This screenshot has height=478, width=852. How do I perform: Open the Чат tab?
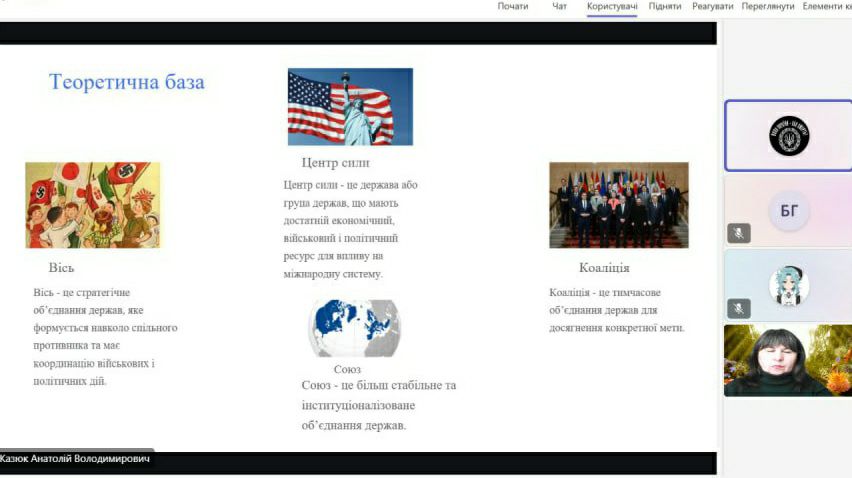pyautogui.click(x=560, y=6)
